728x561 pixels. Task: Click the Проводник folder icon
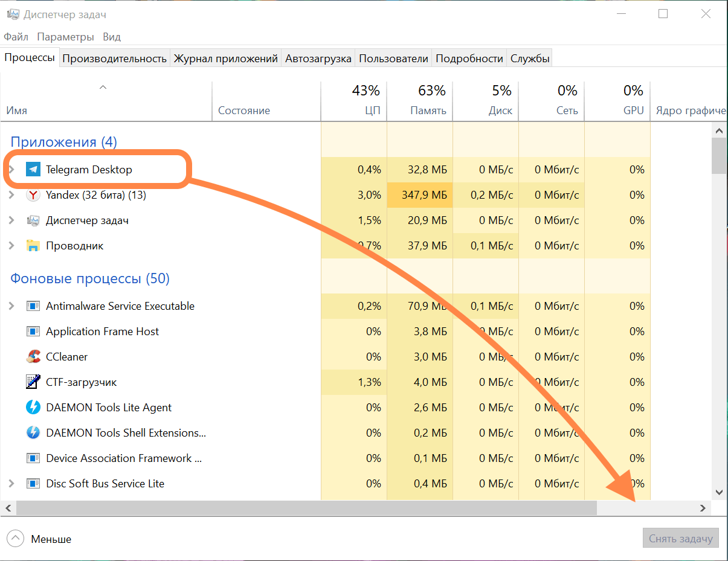(x=33, y=246)
